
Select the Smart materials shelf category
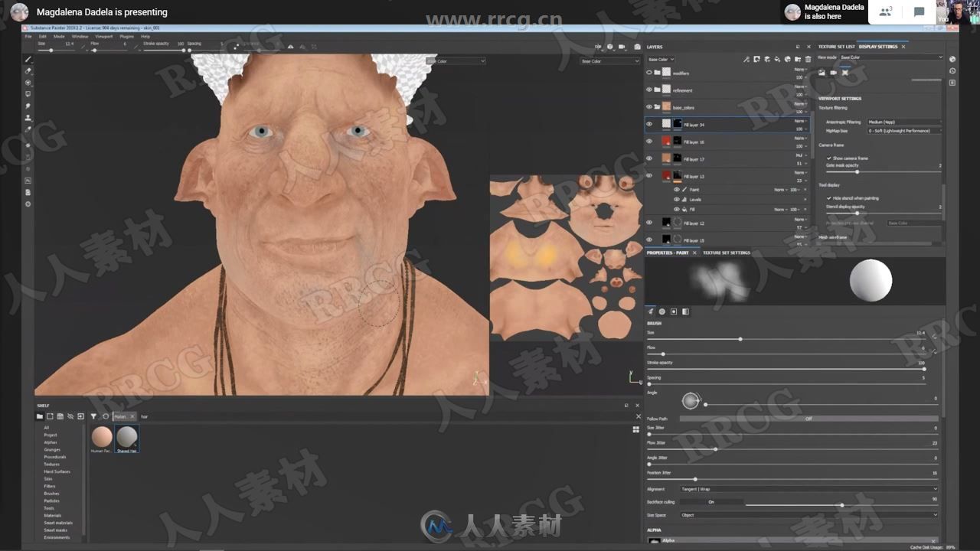(54, 523)
